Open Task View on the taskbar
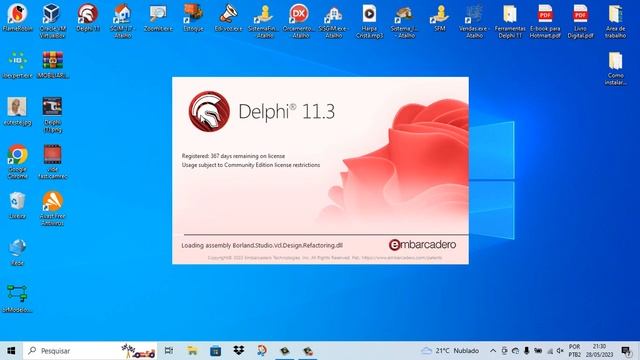 tap(169, 351)
